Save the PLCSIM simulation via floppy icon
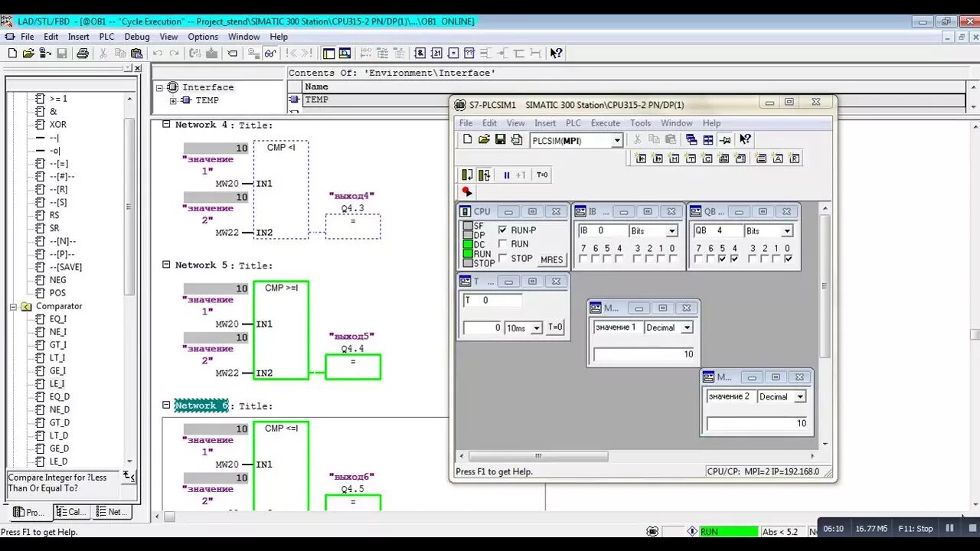The width and height of the screenshot is (980, 551). [500, 139]
